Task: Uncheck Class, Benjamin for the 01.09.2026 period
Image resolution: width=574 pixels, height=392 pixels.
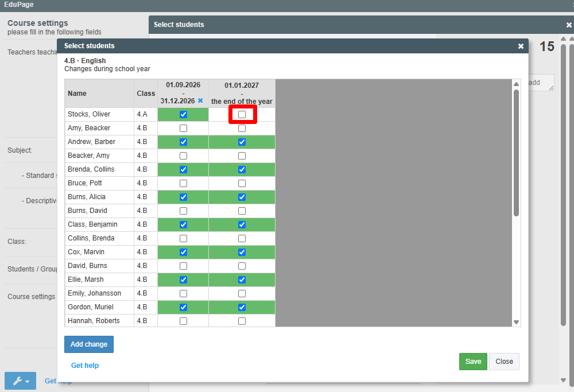Action: [184, 225]
